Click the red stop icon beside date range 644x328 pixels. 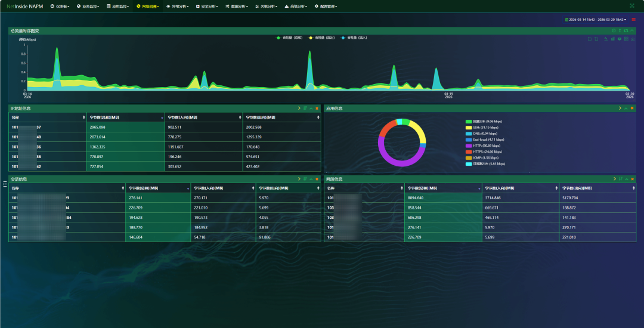point(633,20)
